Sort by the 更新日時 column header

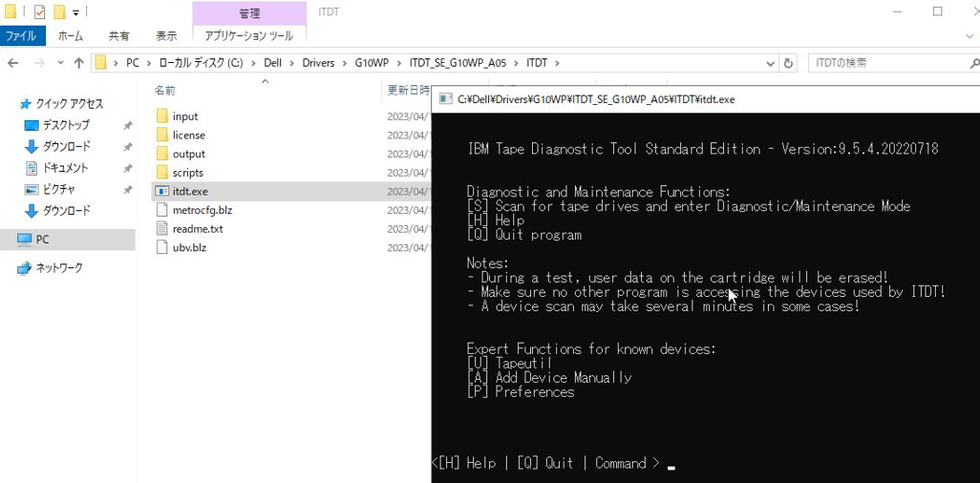(x=408, y=91)
